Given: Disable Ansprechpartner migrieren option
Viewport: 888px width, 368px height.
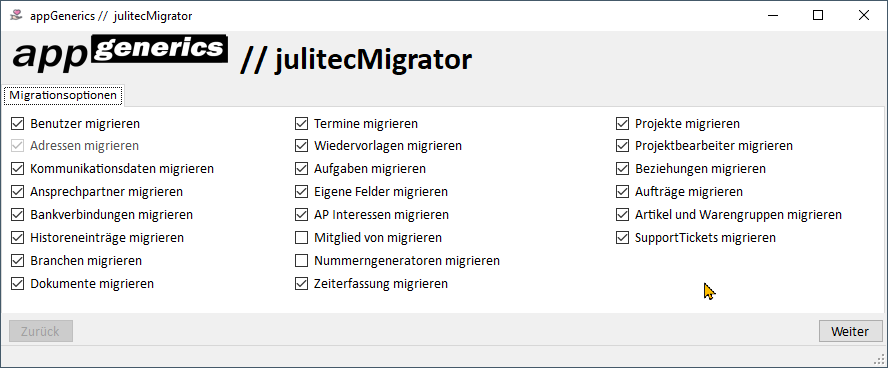Looking at the screenshot, I should pos(18,192).
